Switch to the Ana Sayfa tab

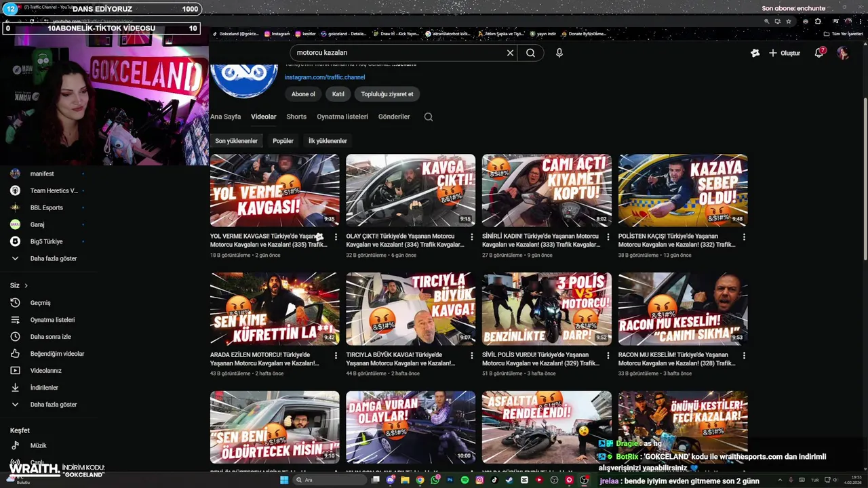pos(225,117)
